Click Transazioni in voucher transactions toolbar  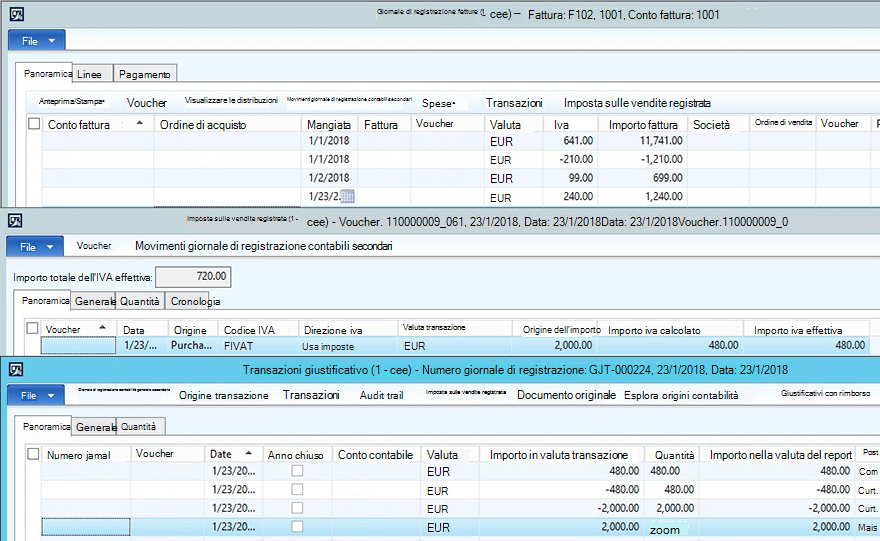(311, 395)
